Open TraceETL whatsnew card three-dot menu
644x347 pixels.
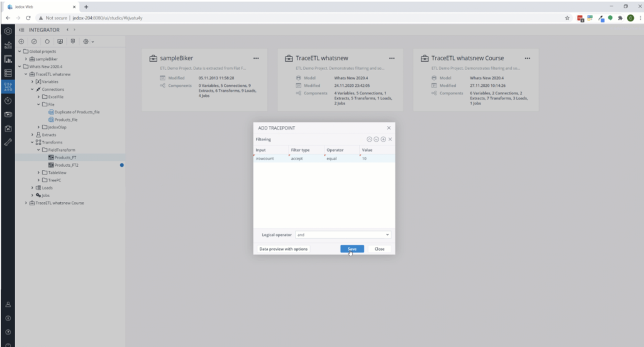(x=392, y=59)
